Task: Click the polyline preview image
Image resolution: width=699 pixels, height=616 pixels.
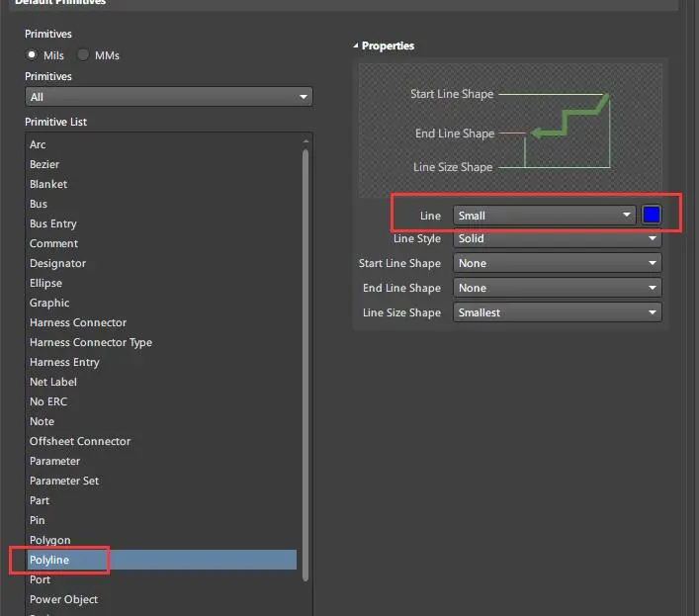Action: [x=510, y=131]
